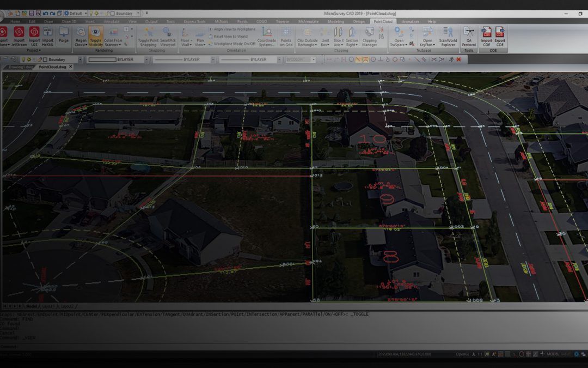Click the Purge point cloud icon
Viewport: 588px width, 368px height.
coord(64,35)
